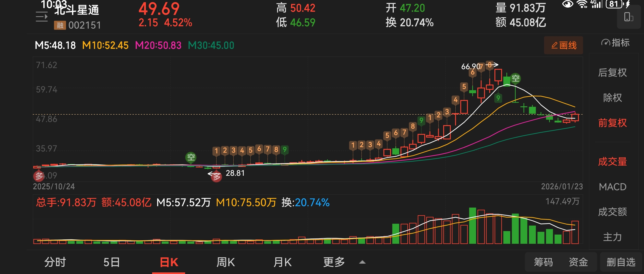Click the 删自选 remove watchlist button

(621, 262)
